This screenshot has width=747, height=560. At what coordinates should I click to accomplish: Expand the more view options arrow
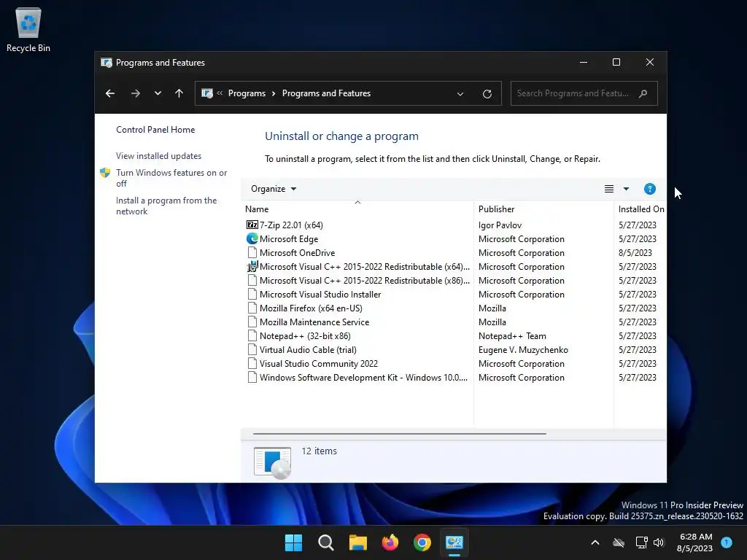click(626, 189)
